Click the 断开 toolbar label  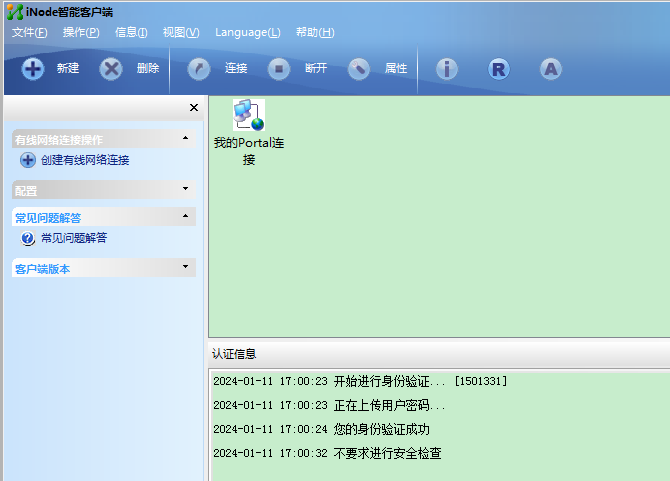tap(316, 68)
